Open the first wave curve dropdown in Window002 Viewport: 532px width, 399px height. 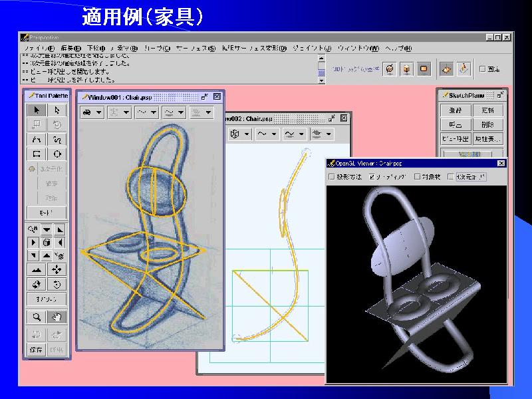tap(267, 134)
